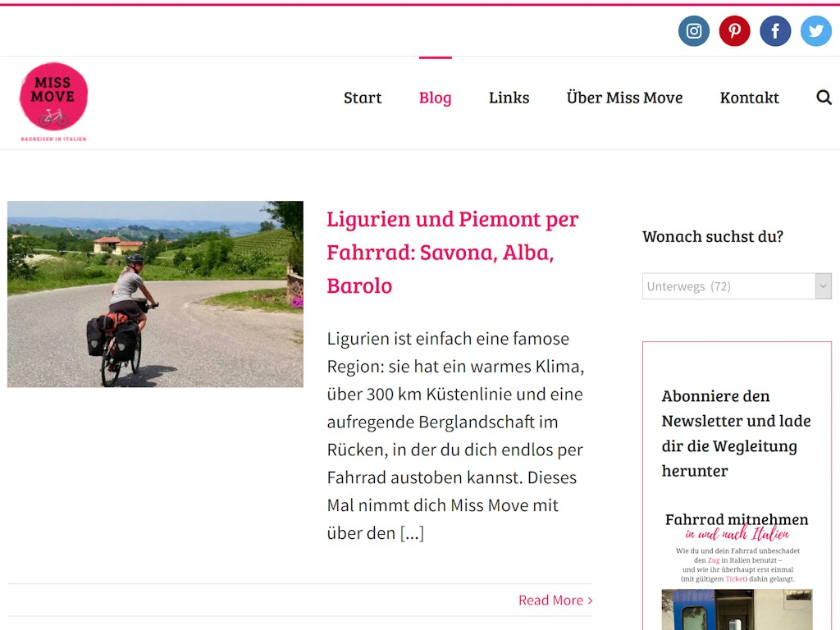
Task: Open the Pinterest social icon
Action: (734, 31)
